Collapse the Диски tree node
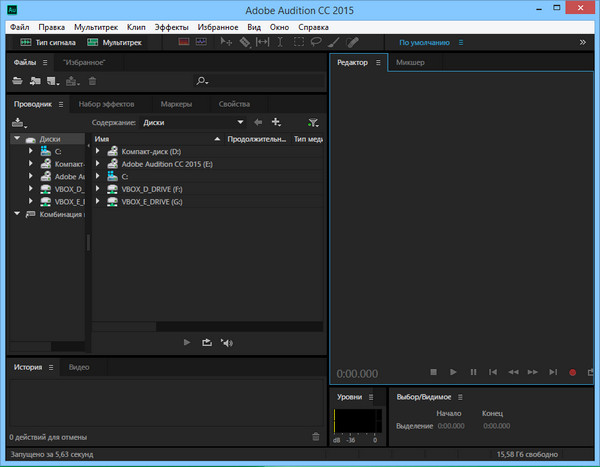The width and height of the screenshot is (600, 467). point(18,139)
